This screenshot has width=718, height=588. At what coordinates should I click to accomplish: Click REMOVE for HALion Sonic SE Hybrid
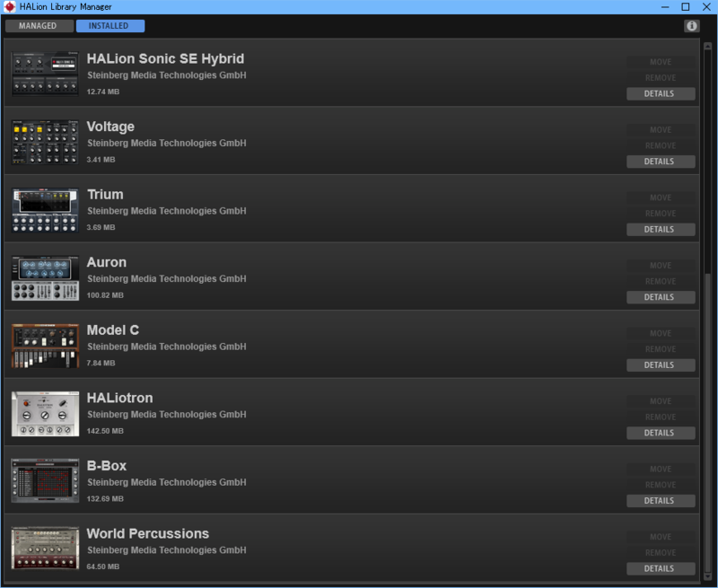[661, 78]
